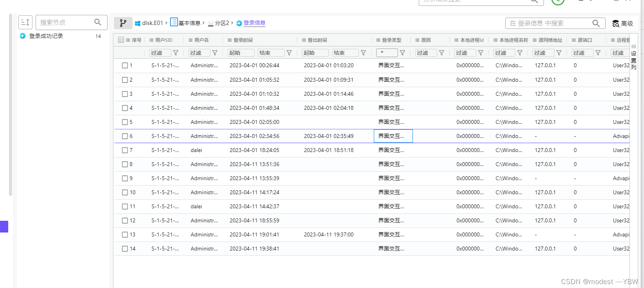644x288 pixels.
Task: Click filter funnel icon for 原因 column
Action: tap(441, 53)
